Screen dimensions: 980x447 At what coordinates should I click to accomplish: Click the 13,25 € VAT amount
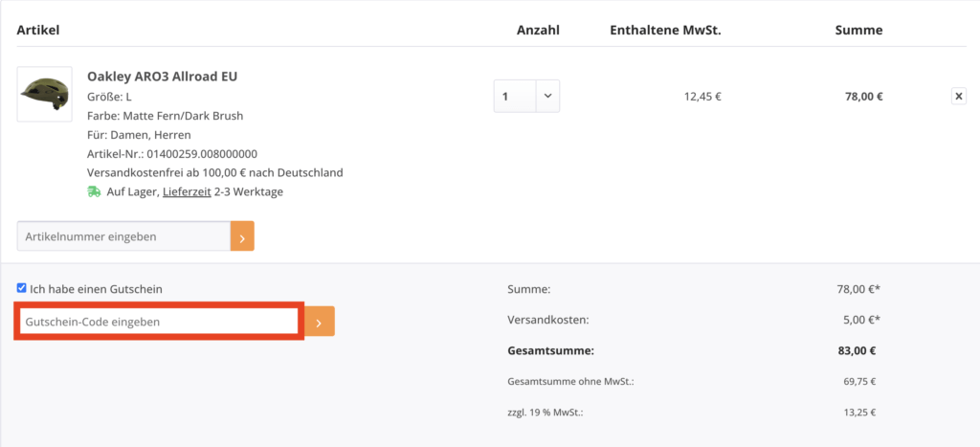click(859, 413)
